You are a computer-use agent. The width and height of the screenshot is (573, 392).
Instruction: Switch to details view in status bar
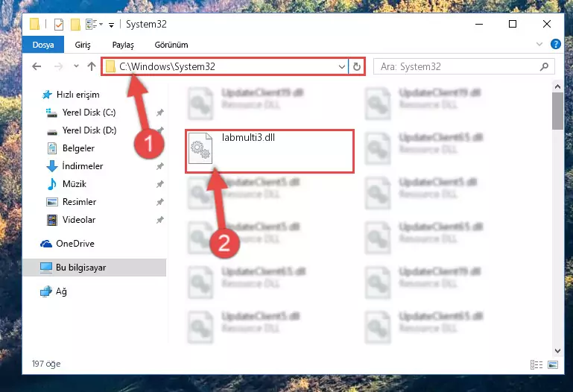pyautogui.click(x=536, y=364)
